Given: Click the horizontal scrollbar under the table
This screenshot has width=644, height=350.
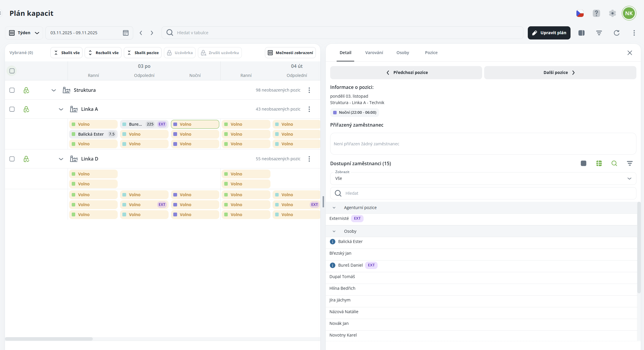Looking at the screenshot, I should coord(49,339).
